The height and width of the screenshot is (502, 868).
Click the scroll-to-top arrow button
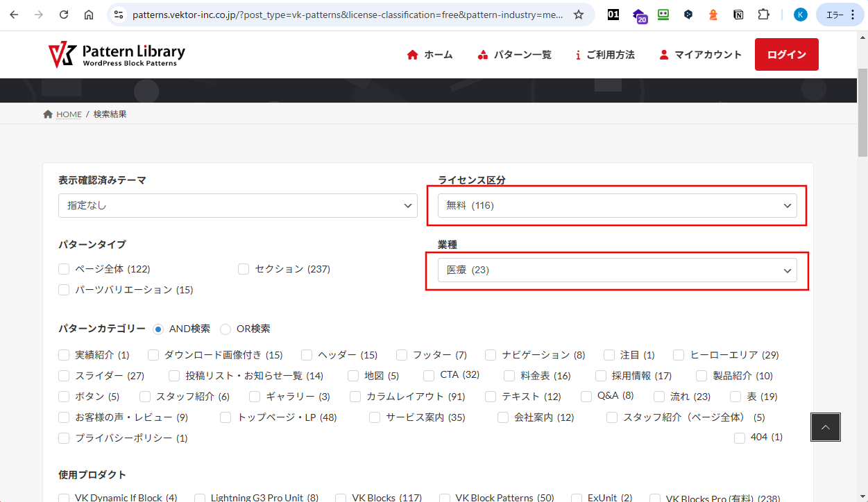[x=825, y=427]
